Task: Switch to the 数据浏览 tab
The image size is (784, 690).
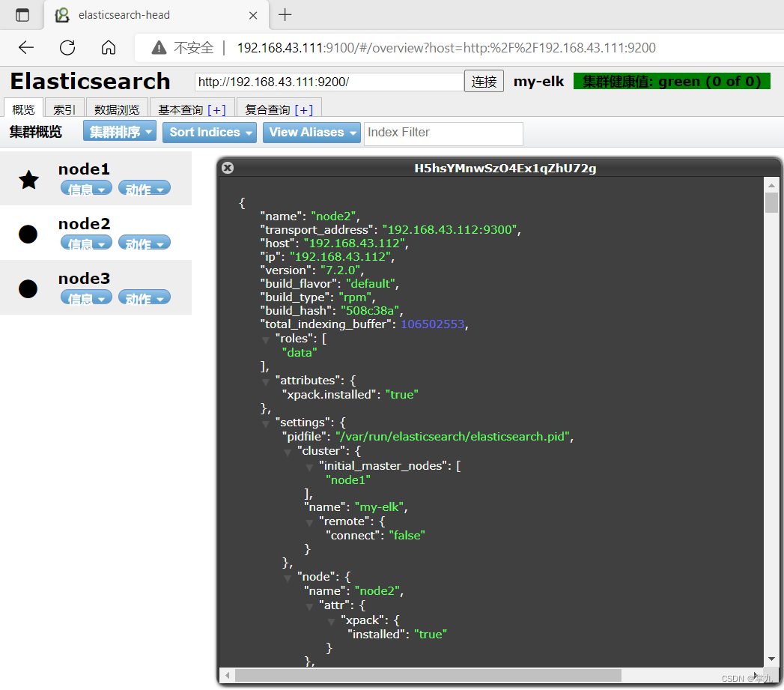Action: click(x=117, y=109)
